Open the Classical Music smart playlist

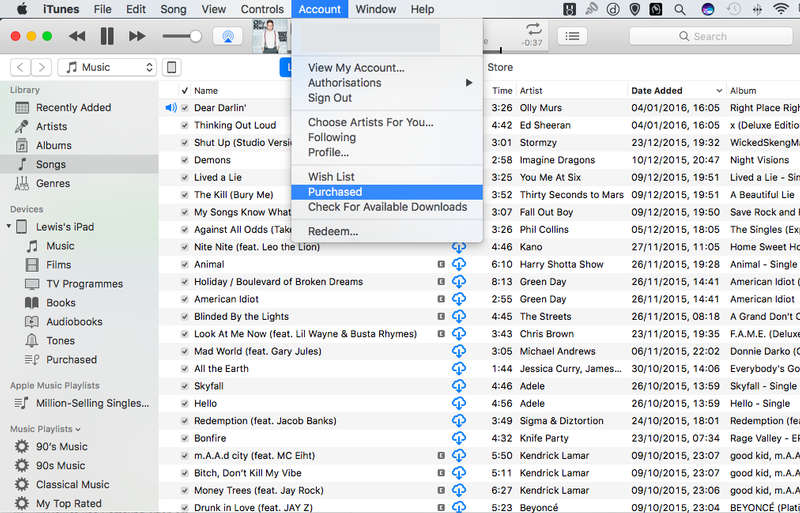(72, 484)
